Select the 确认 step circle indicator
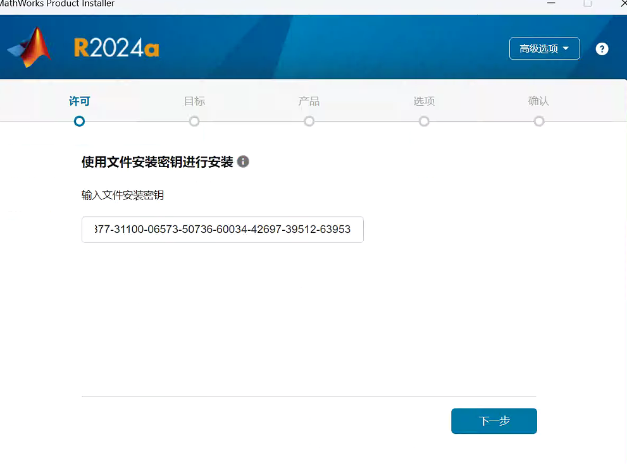This screenshot has height=464, width=627. coord(539,121)
